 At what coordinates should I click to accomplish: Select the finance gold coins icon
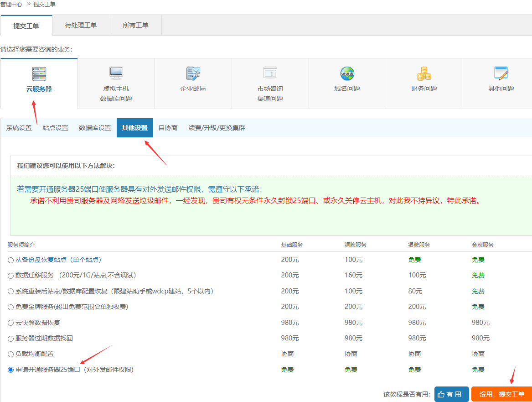pos(424,73)
